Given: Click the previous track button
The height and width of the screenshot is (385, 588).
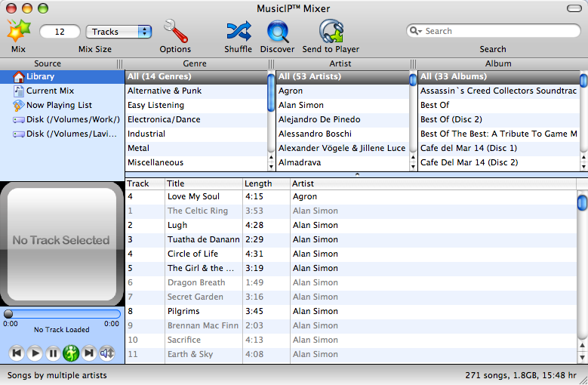Looking at the screenshot, I should (x=17, y=353).
